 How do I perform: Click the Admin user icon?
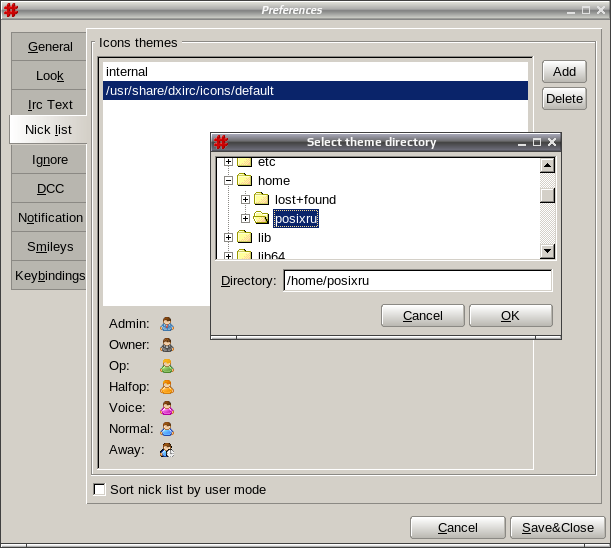pos(167,324)
